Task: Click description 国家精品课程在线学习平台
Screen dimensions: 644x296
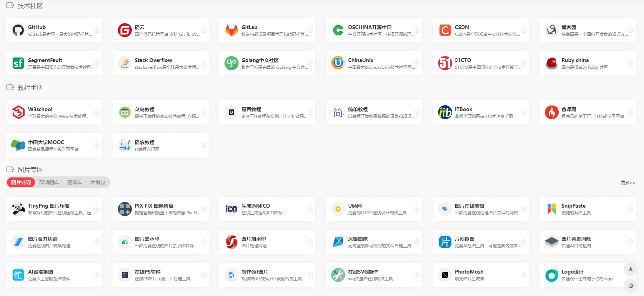Action: (x=53, y=149)
